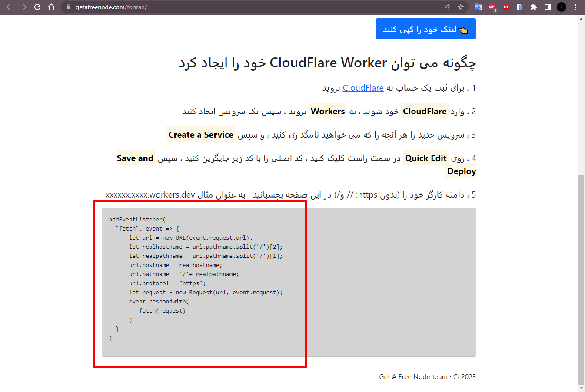Open the browser home page
The width and height of the screenshot is (585, 392).
coord(51,7)
